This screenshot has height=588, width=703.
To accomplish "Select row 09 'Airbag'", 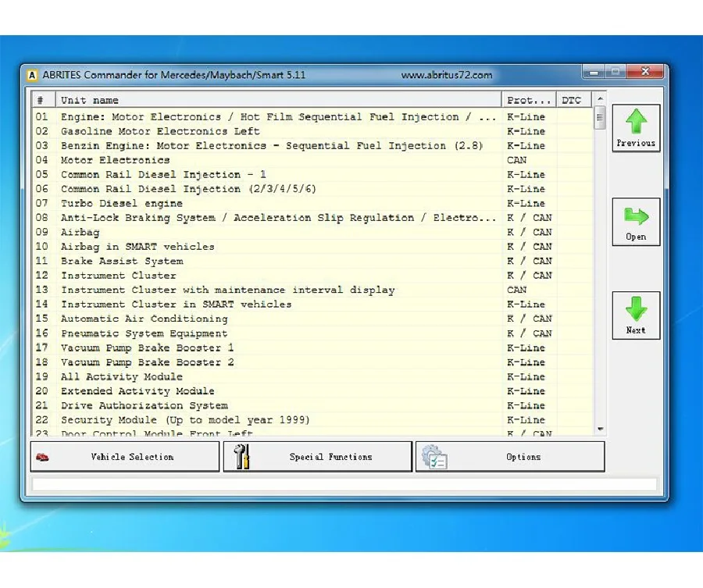I will (312, 232).
